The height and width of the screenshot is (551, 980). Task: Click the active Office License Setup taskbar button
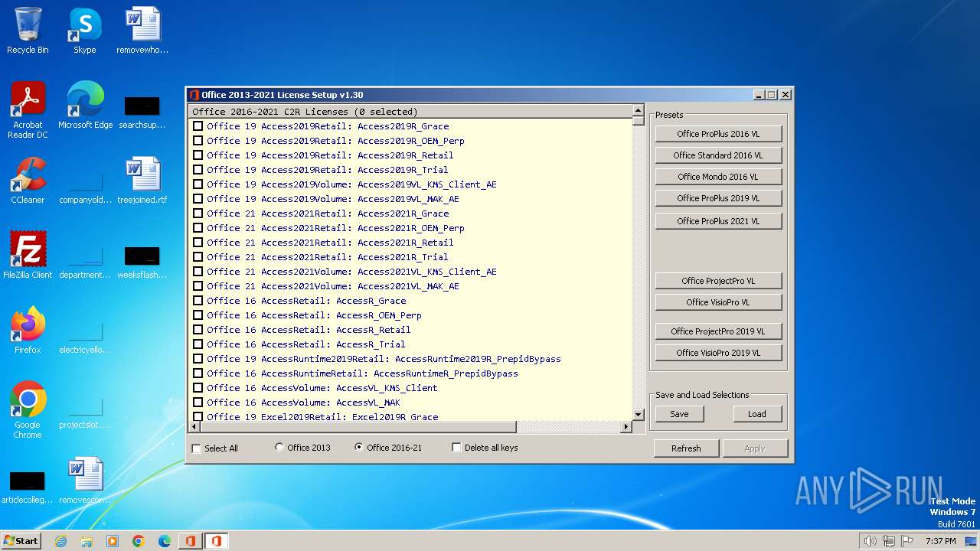tap(216, 541)
